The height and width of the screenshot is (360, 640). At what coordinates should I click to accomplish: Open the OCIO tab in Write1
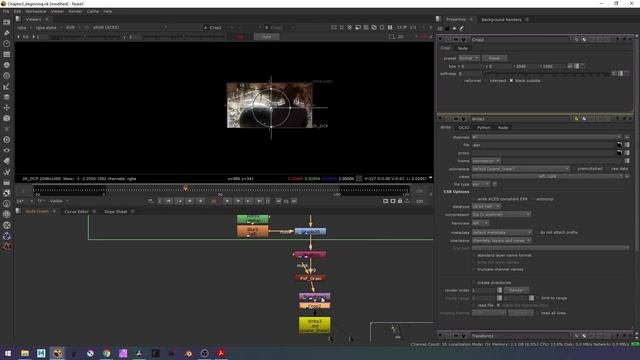[464, 127]
